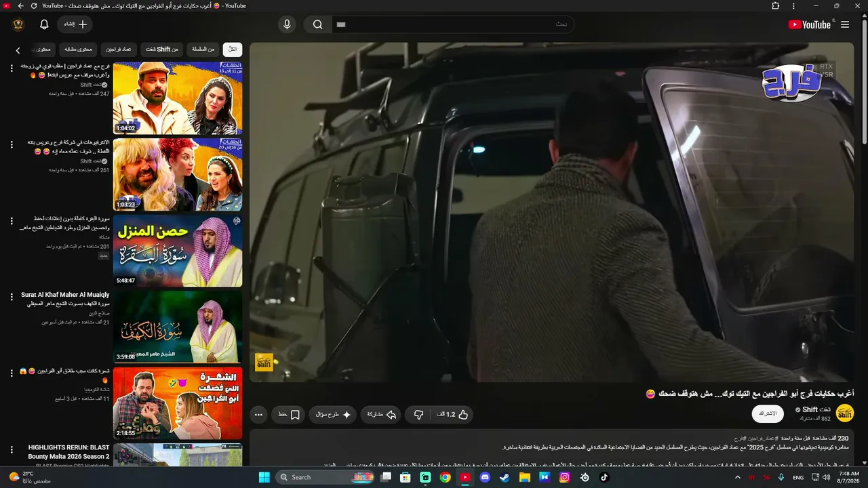
Task: Click the taskbar microphone tray icon
Action: tap(781, 477)
